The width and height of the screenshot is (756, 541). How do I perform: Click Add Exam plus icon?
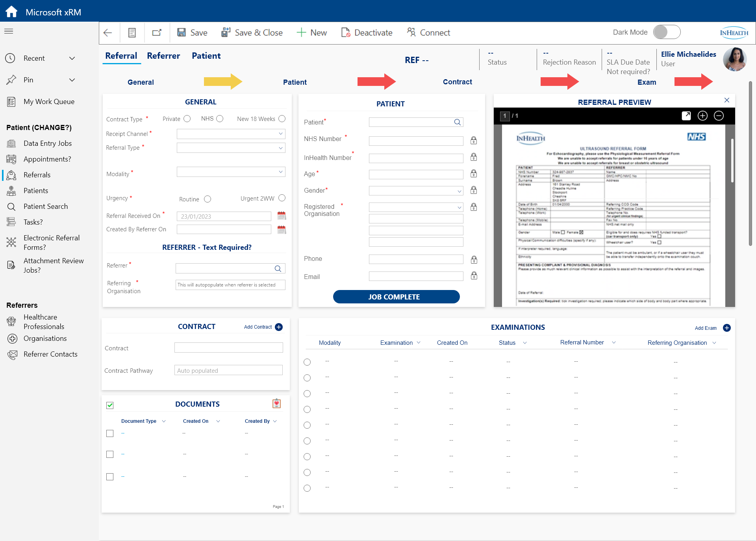(x=727, y=328)
